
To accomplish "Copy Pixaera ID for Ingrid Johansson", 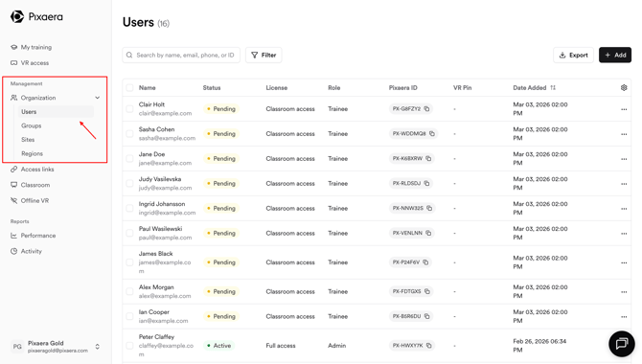I will coord(429,208).
